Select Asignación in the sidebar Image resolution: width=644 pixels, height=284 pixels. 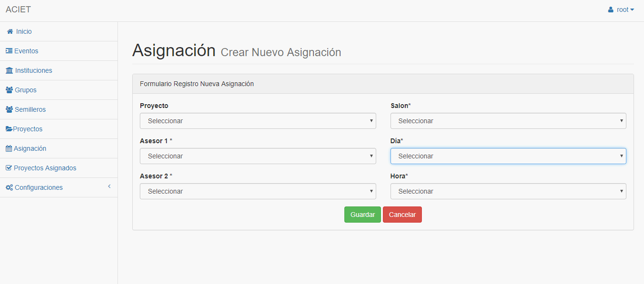coord(59,148)
